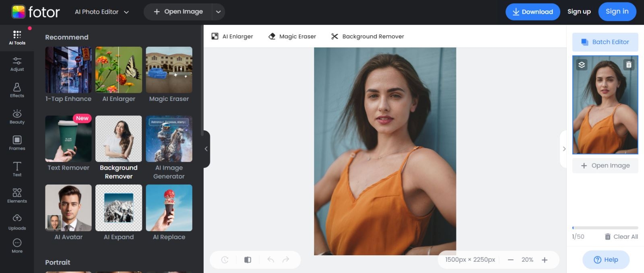Open the Batch Editor
644x273 pixels.
605,42
